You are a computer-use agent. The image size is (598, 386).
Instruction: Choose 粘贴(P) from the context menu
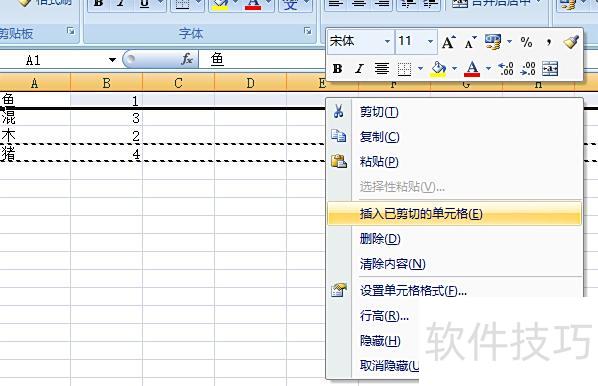(x=454, y=162)
